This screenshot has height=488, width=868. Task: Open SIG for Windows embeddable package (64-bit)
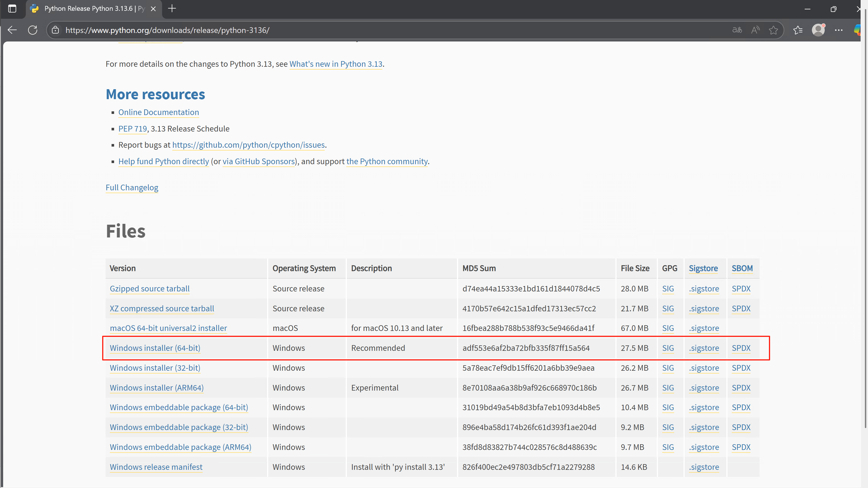pos(668,407)
